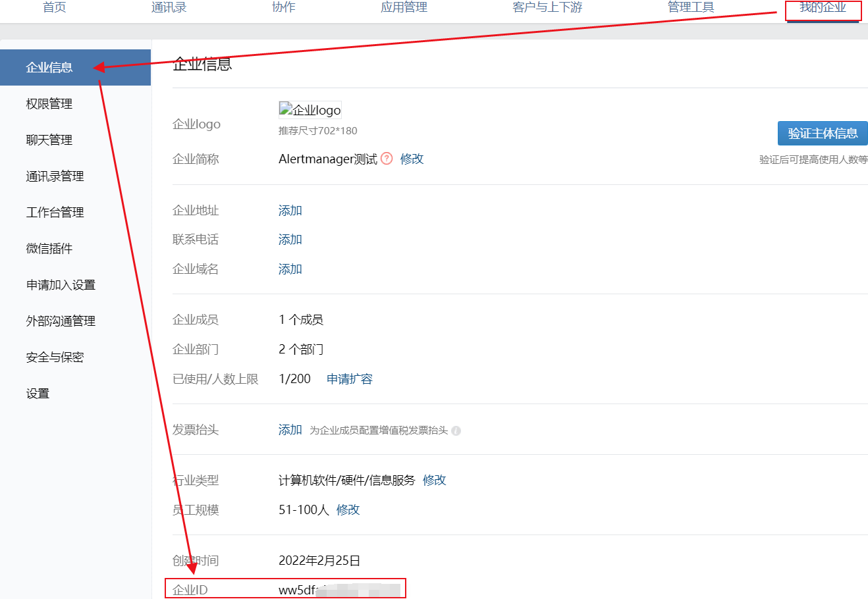Open 申请加入设置 in the sidebar
The width and height of the screenshot is (868, 599).
[x=61, y=284]
